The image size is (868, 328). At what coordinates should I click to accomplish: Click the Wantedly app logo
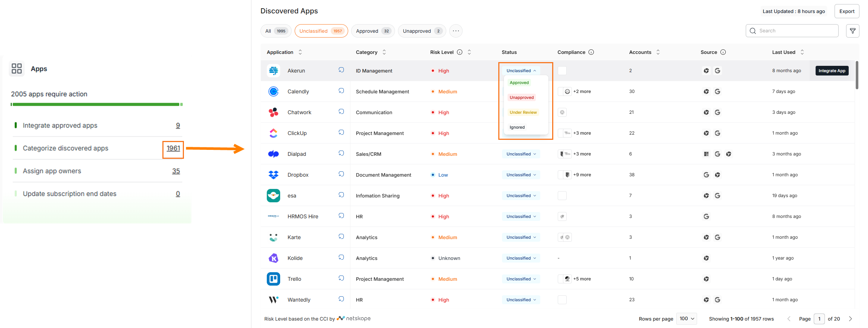pyautogui.click(x=273, y=299)
